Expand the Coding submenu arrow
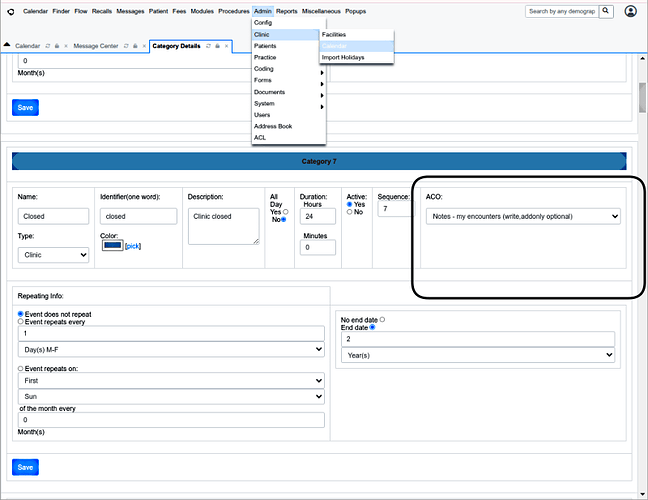This screenshot has height=500, width=648. click(322, 73)
